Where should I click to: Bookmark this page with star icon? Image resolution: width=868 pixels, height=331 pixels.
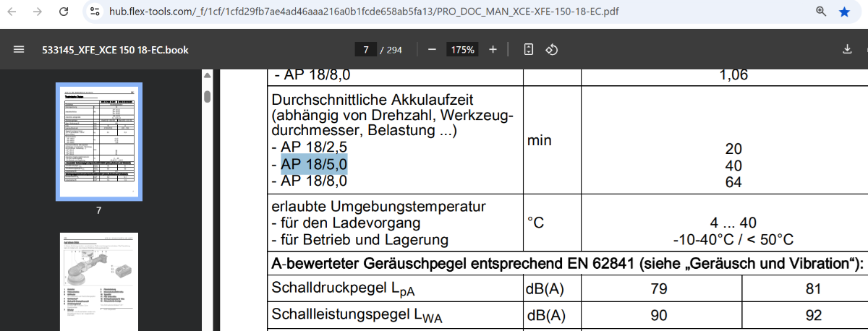click(x=843, y=12)
